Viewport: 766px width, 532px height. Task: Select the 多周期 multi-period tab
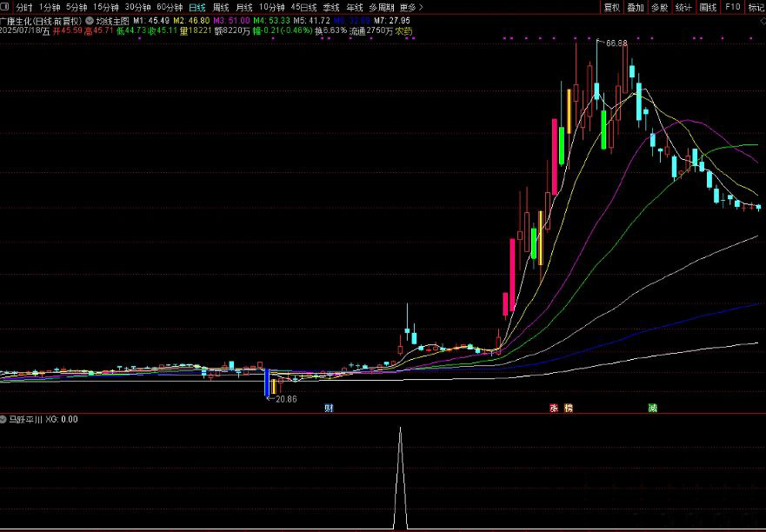click(381, 7)
